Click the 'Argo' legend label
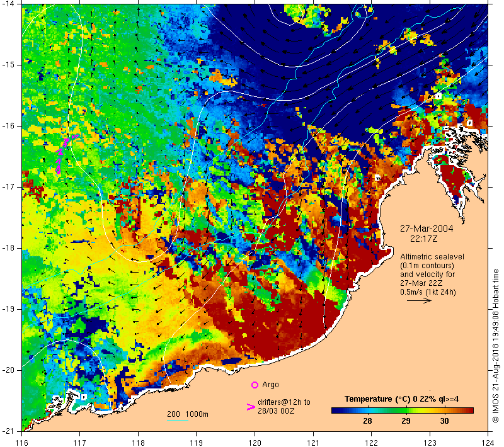The width and height of the screenshot is (504, 447). click(270, 385)
